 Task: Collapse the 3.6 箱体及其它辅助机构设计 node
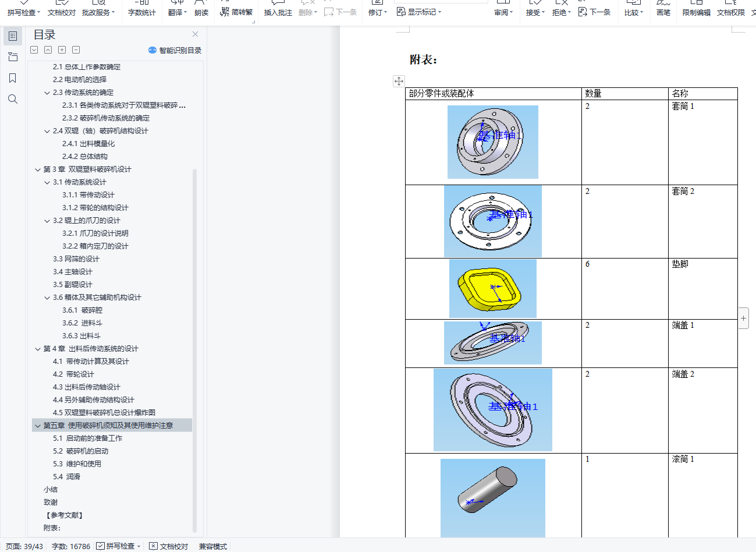click(x=47, y=298)
